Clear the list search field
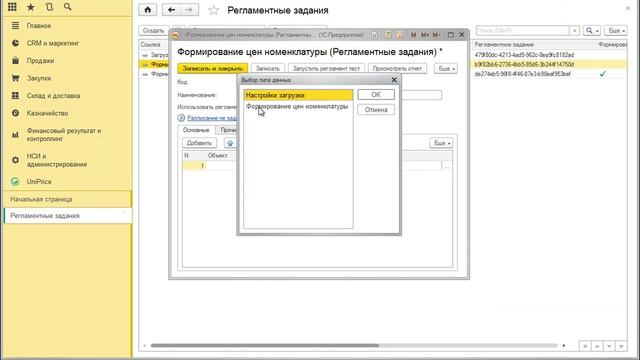This screenshot has width=640, height=360. coord(574,31)
